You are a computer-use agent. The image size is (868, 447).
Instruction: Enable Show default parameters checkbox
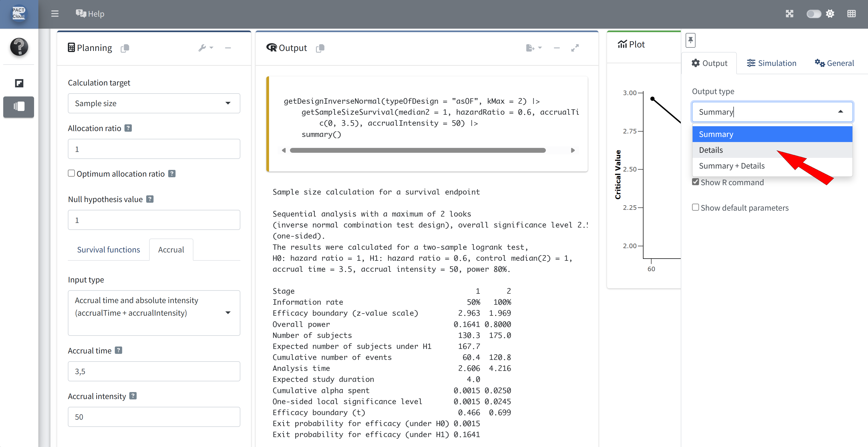[696, 207]
